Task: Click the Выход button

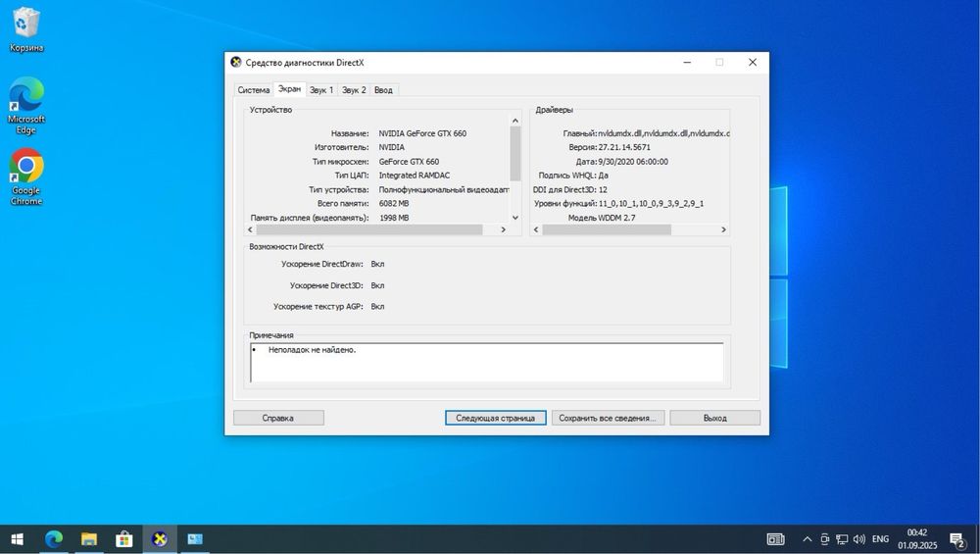Action: [714, 418]
